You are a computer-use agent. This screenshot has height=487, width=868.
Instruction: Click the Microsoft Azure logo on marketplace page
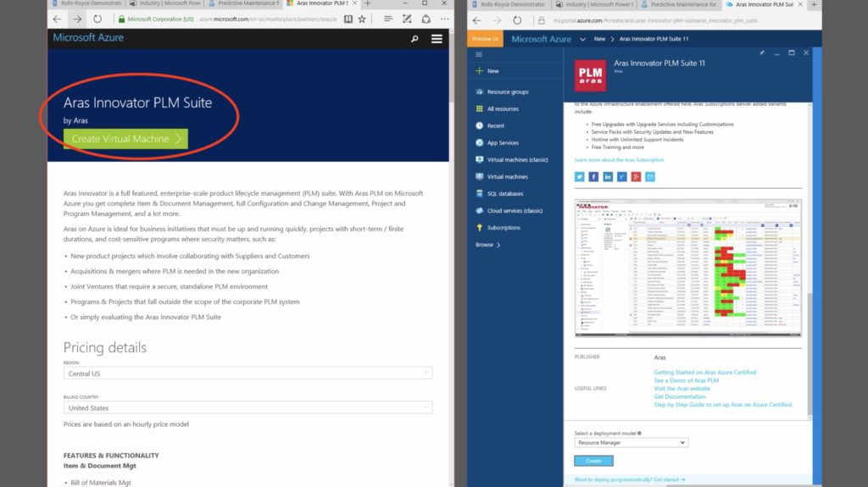click(88, 37)
